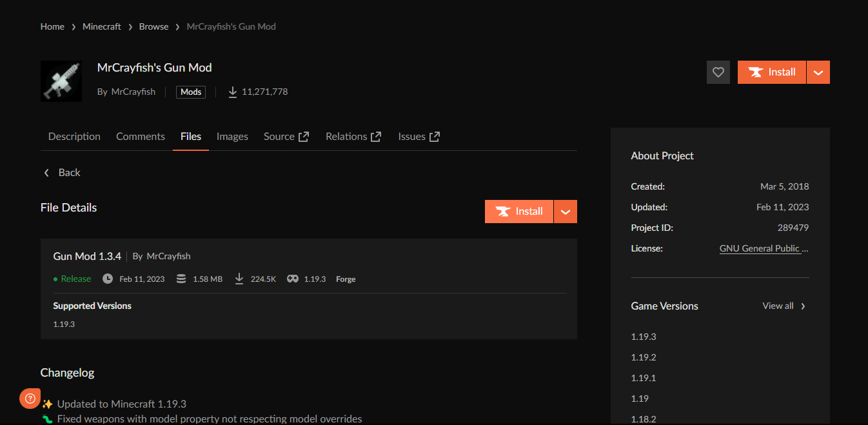
Task: Click the download icon beside 224.5K
Action: [239, 279]
